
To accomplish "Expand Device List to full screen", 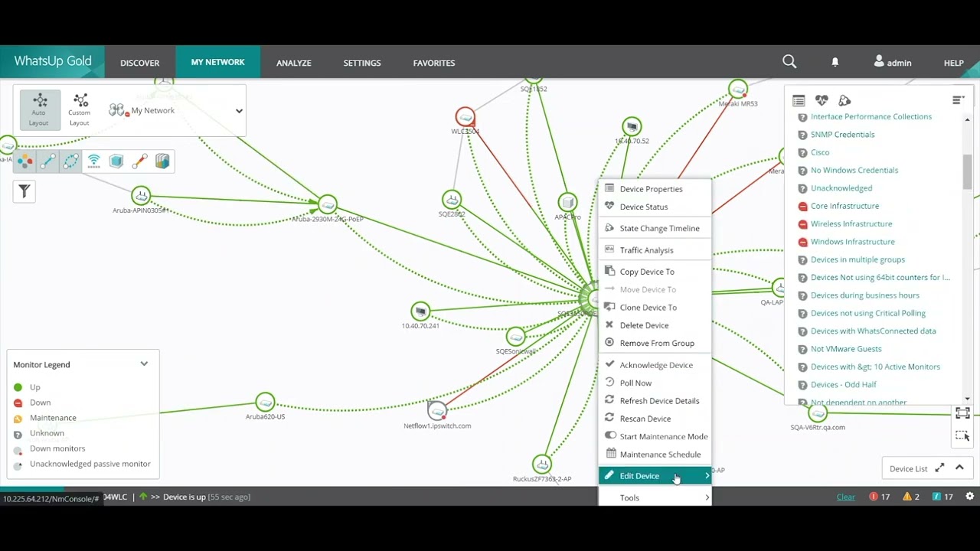I will (939, 468).
